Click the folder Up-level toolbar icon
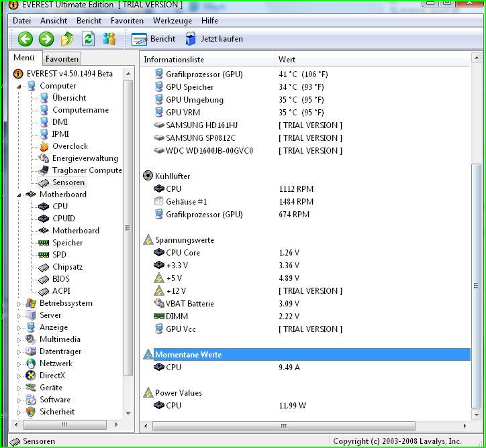This screenshot has width=486, height=448. 67,39
